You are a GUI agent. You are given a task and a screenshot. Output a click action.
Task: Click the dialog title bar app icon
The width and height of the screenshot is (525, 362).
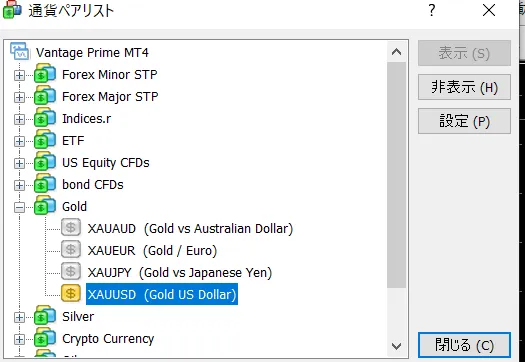(x=12, y=9)
